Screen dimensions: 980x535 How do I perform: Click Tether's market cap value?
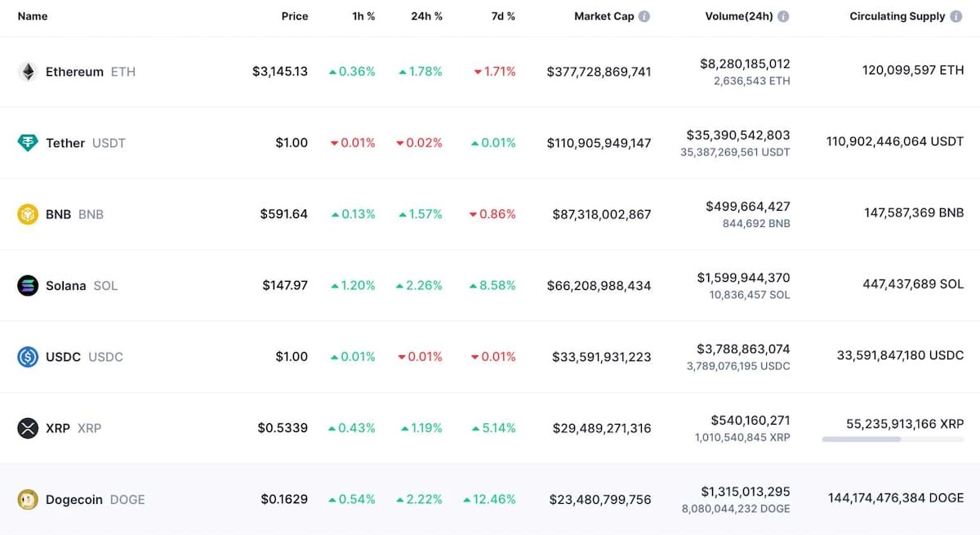599,143
